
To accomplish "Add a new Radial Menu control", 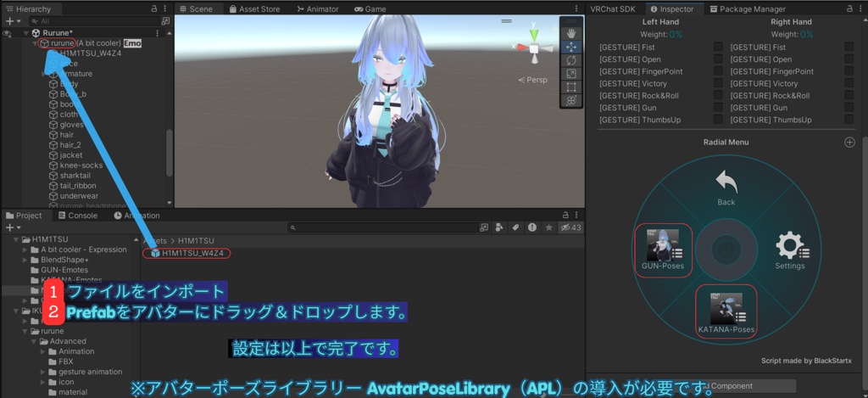I will coord(849,143).
